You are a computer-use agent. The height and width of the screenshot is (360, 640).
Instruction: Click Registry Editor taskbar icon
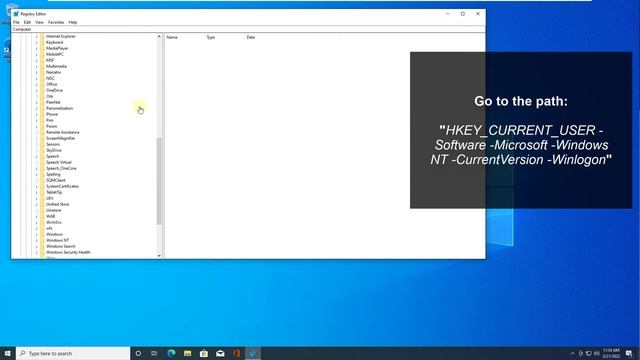point(253,353)
